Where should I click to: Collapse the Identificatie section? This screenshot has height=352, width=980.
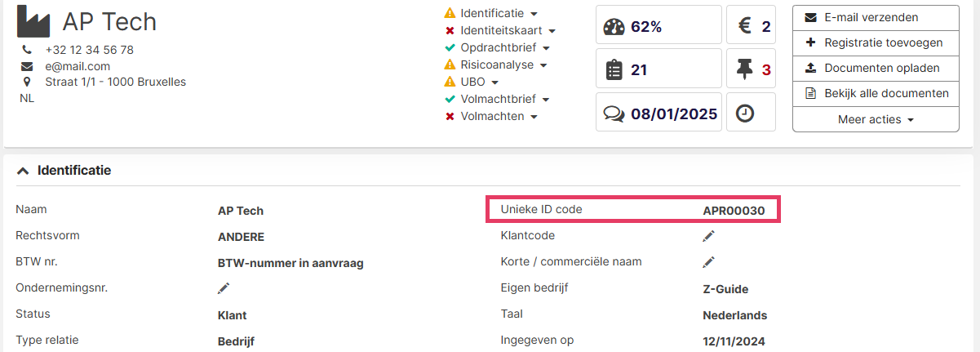pyautogui.click(x=23, y=171)
